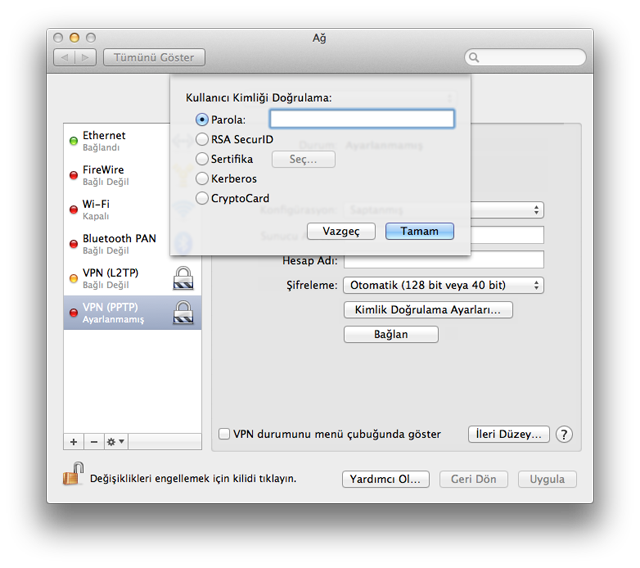Click the Geri Dön revert button
Image resolution: width=640 pixels, height=568 pixels.
(473, 479)
